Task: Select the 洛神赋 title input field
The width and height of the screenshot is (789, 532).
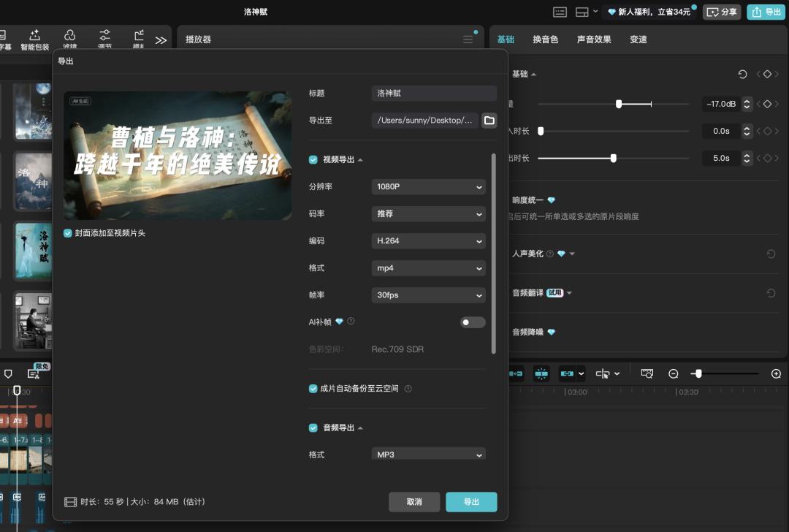Action: point(434,93)
